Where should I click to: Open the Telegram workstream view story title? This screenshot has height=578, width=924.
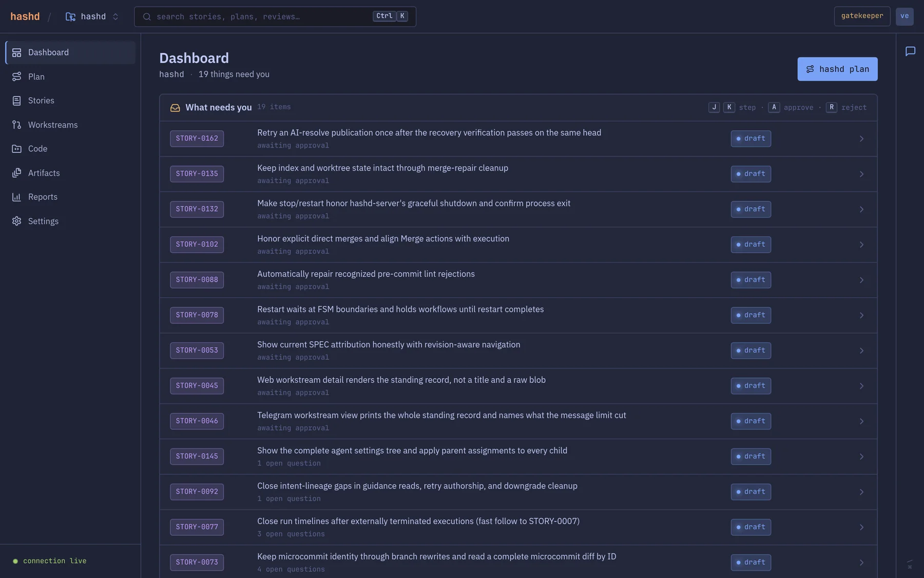point(441,415)
